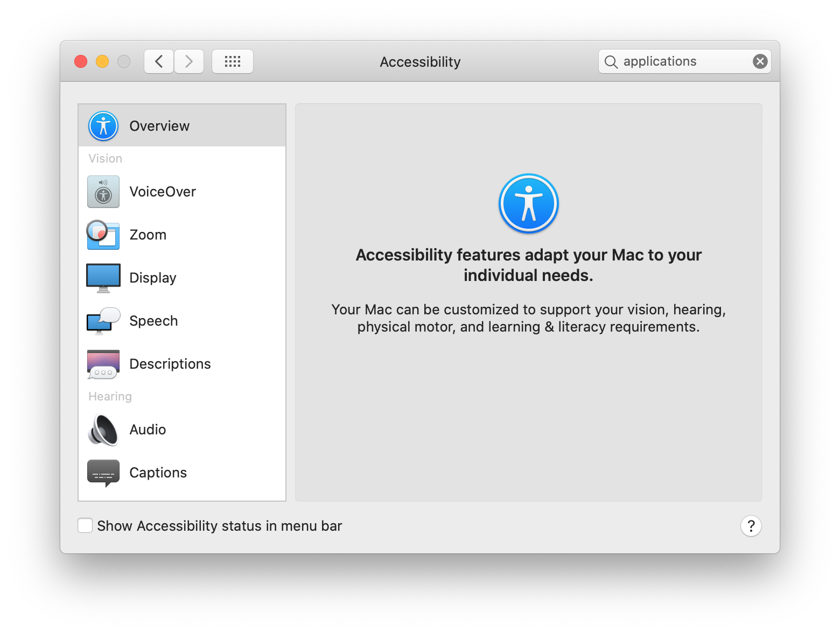Select the Captions row label

coord(158,473)
